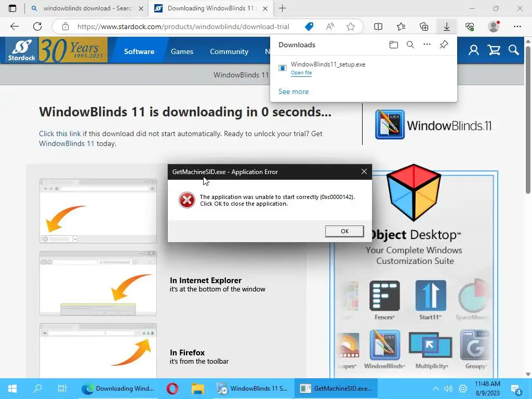Open the Favorites list icon
532x399 pixels.
(401, 26)
